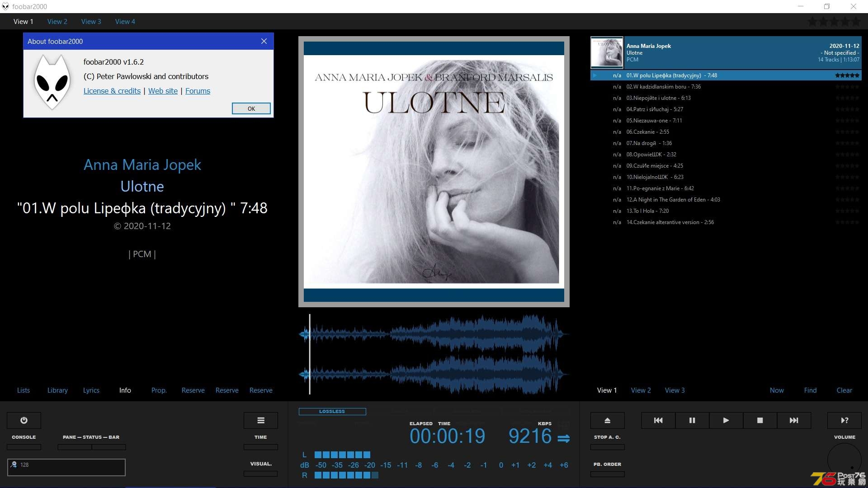This screenshot has width=868, height=488.
Task: Switch to View 4 top tab
Action: 125,21
